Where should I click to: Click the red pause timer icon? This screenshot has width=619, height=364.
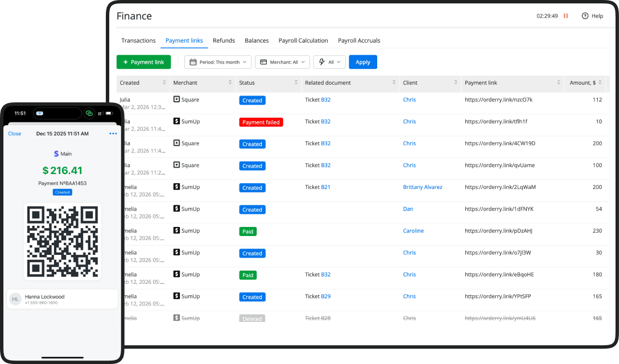click(x=566, y=16)
